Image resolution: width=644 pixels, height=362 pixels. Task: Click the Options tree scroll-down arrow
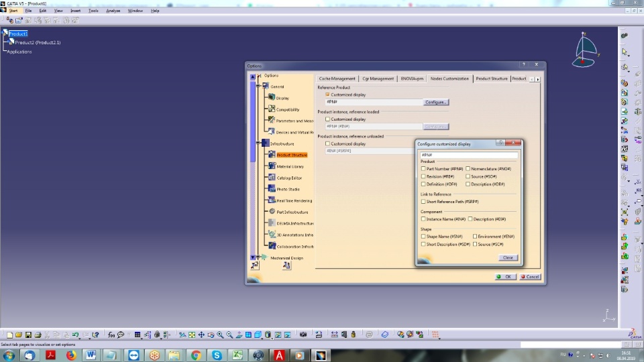(253, 257)
